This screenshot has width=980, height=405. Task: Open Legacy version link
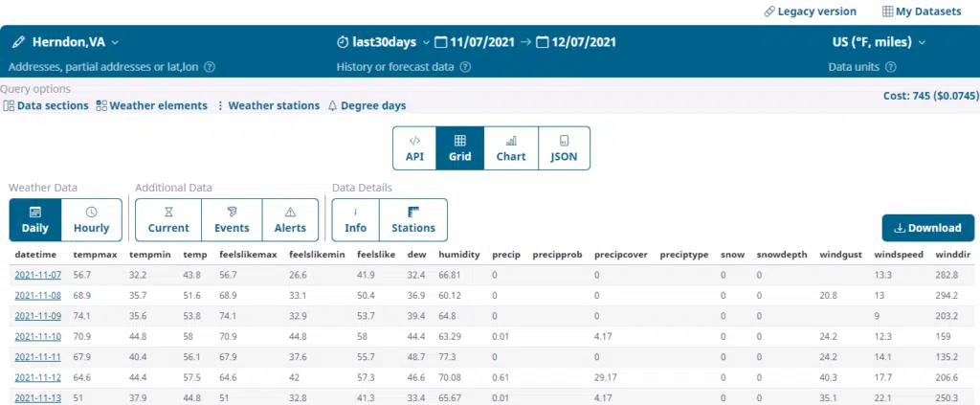click(x=810, y=11)
